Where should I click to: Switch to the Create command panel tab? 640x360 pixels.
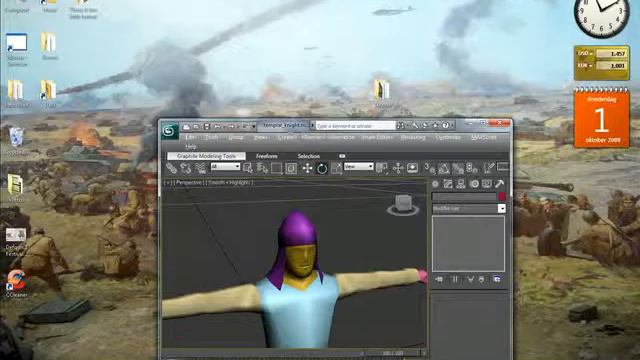click(436, 184)
